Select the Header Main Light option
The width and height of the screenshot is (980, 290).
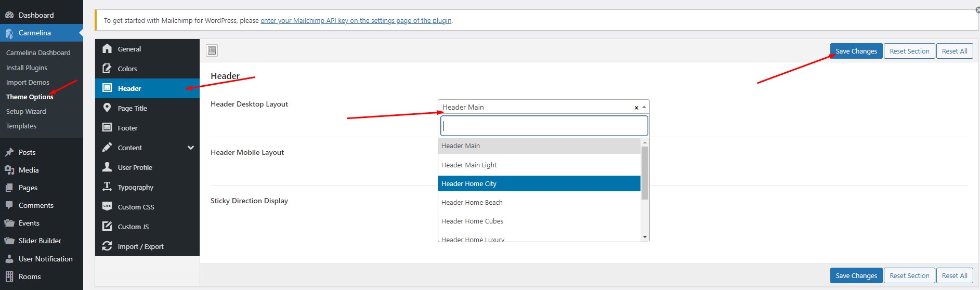(x=539, y=165)
